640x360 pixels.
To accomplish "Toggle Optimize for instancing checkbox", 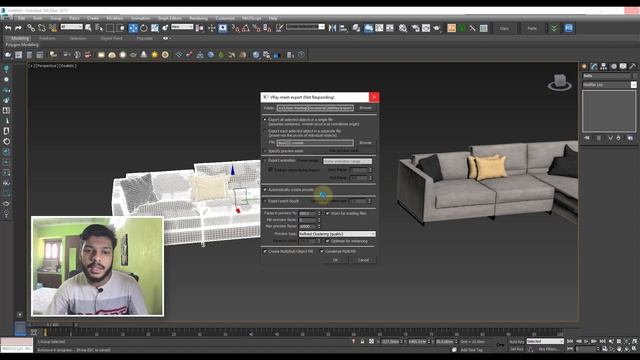I will (x=327, y=241).
